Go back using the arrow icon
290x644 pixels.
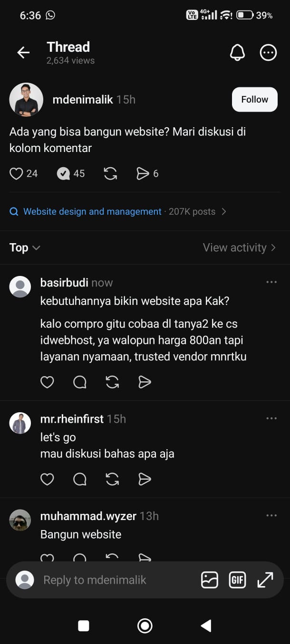pyautogui.click(x=23, y=53)
